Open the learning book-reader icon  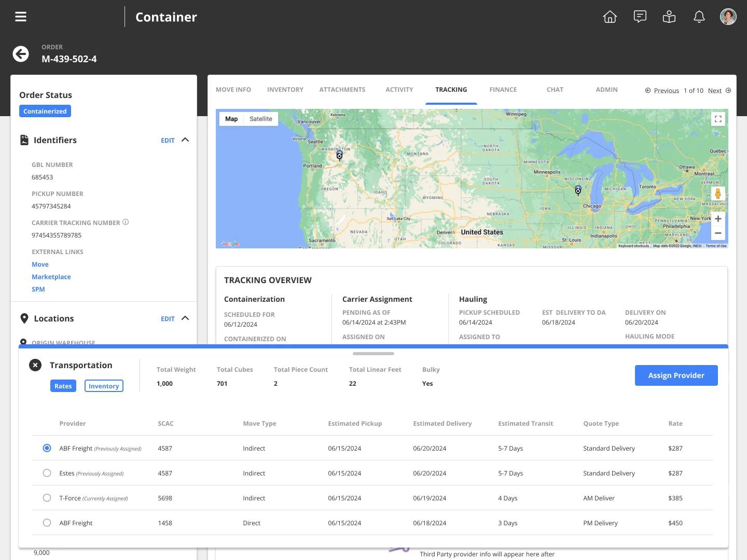point(669,17)
